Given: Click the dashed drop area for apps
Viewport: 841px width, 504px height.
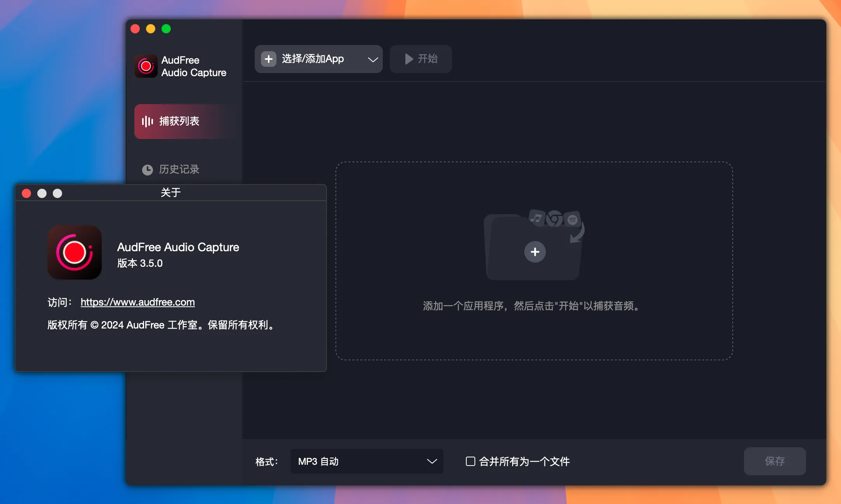Looking at the screenshot, I should (534, 261).
